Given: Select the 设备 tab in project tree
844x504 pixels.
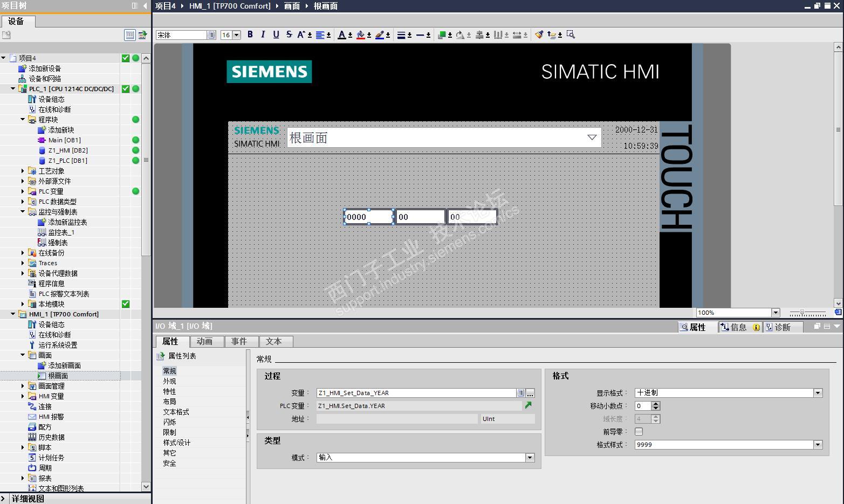Looking at the screenshot, I should (x=17, y=21).
